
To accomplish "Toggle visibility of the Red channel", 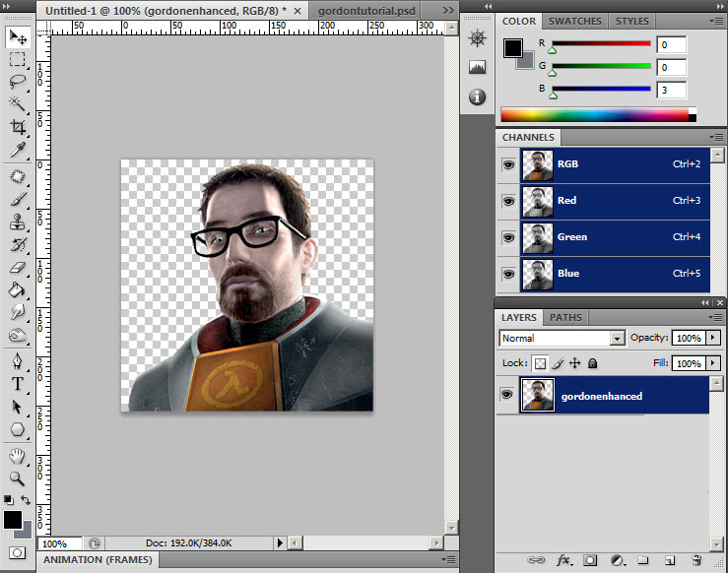I will click(508, 201).
